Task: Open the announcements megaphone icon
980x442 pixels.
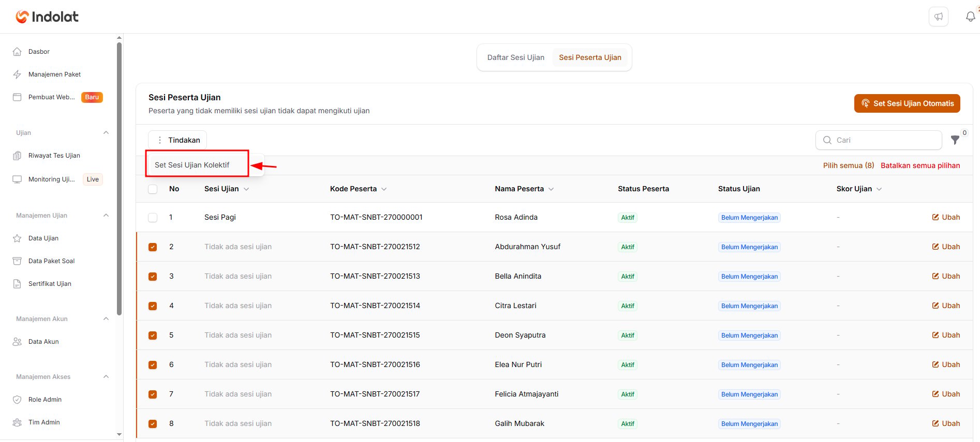Action: click(939, 17)
